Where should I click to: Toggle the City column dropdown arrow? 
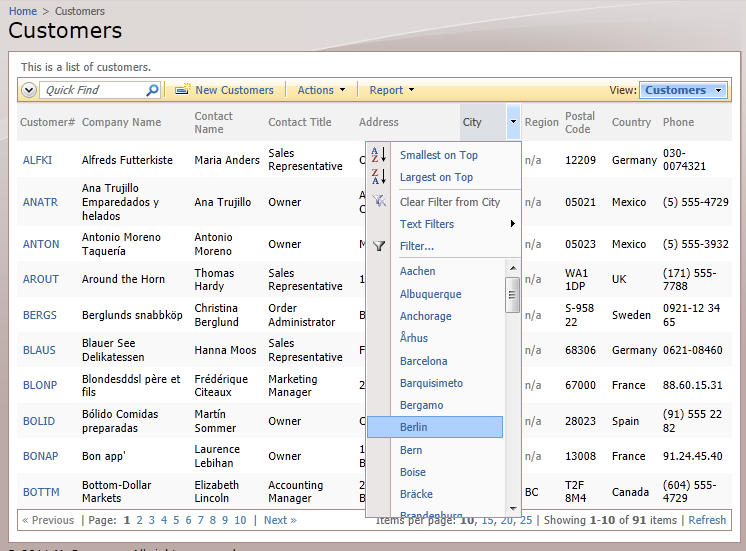tap(513, 122)
